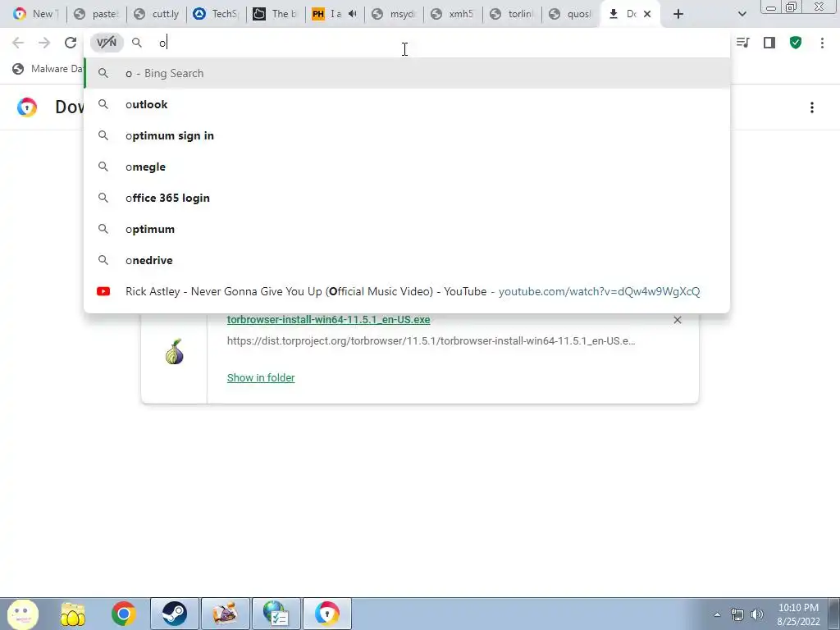840x630 pixels.
Task: Switch to the 'cutt.ly' tab
Action: point(157,14)
